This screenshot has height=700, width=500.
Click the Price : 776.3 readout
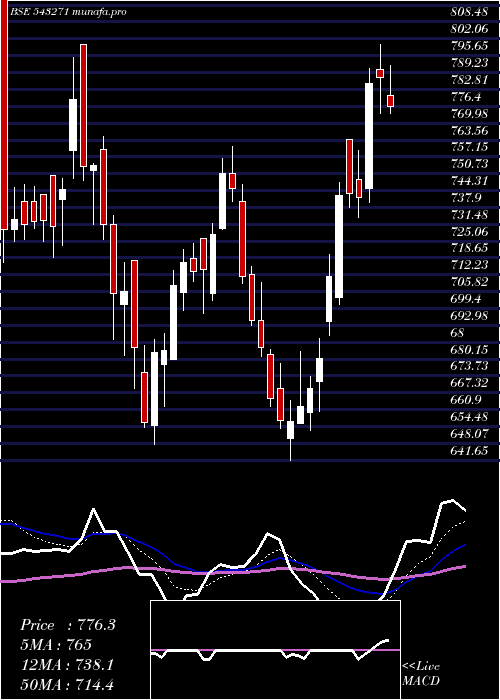point(68,625)
